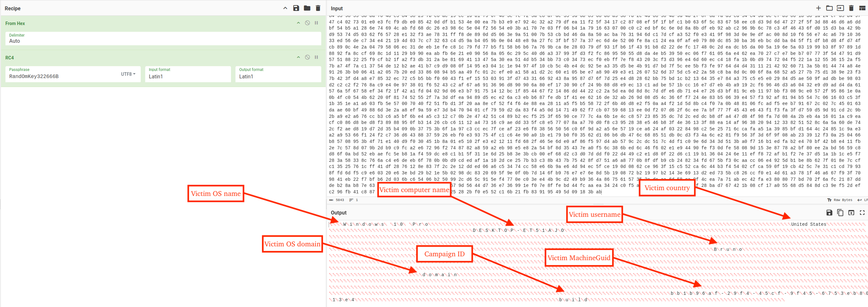Save the current recipe
The image size is (868, 307).
[296, 8]
